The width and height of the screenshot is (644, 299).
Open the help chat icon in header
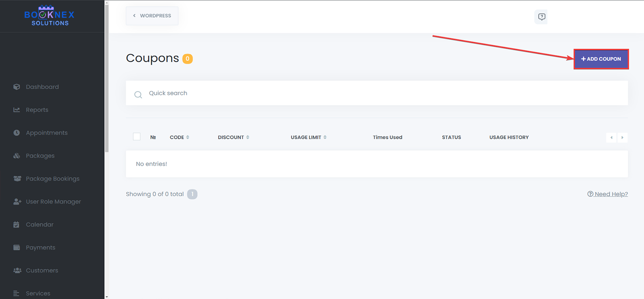[541, 17]
